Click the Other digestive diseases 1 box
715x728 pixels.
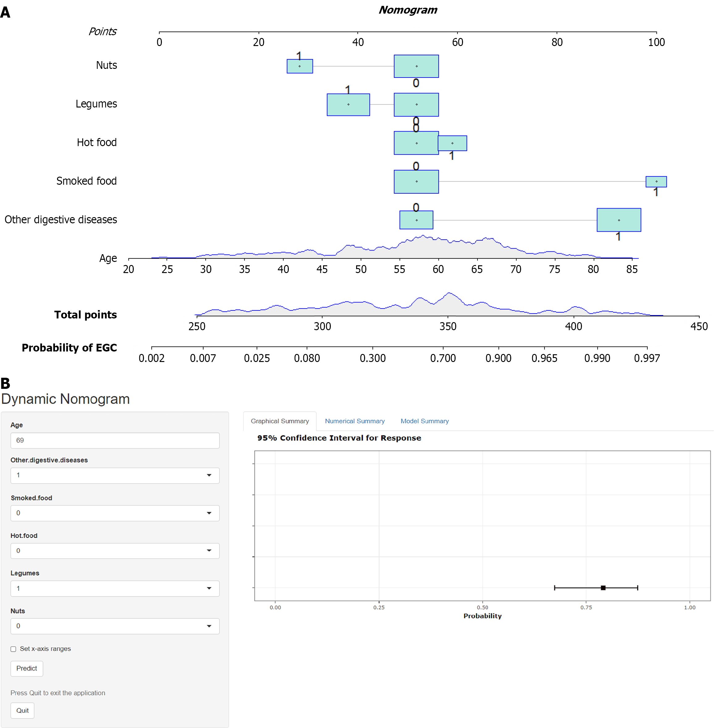(x=619, y=220)
